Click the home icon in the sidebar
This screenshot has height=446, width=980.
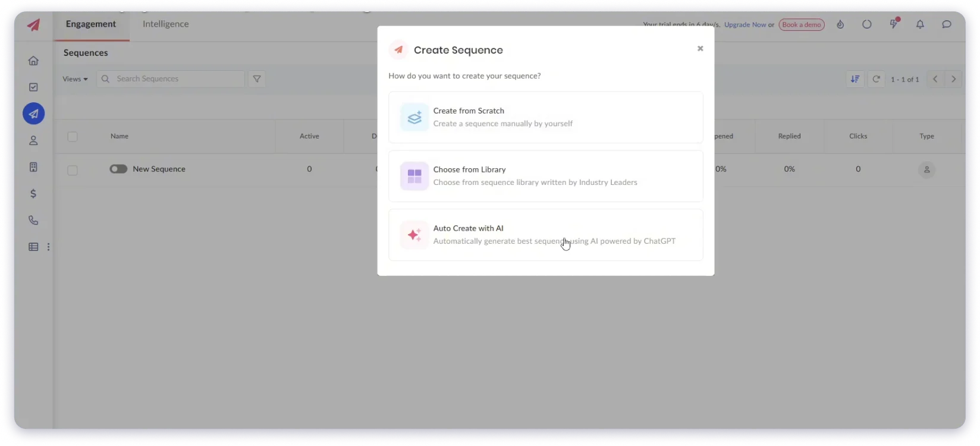33,61
